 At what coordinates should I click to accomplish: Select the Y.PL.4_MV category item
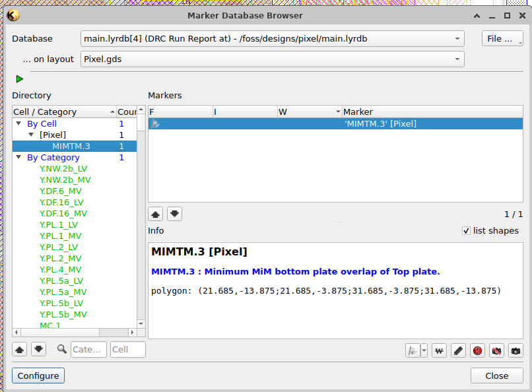click(x=60, y=270)
